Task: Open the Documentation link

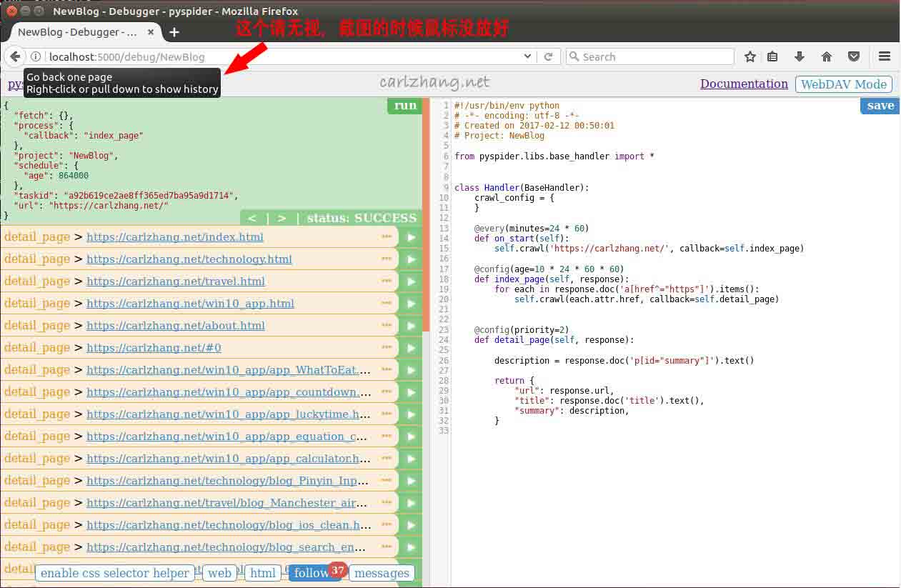Action: 744,84
